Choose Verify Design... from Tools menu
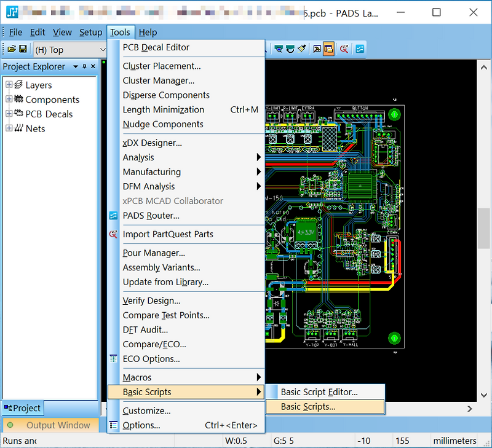 click(151, 301)
